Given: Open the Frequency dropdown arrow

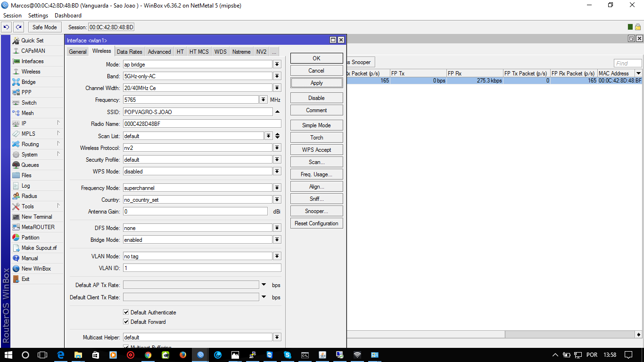Looking at the screenshot, I should coord(264,100).
